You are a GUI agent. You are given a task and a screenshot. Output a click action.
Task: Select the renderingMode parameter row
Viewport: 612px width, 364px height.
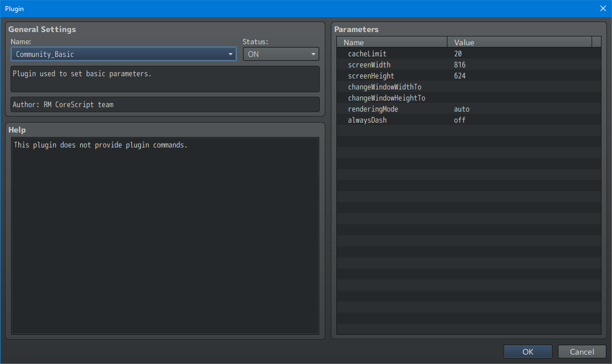(x=469, y=109)
